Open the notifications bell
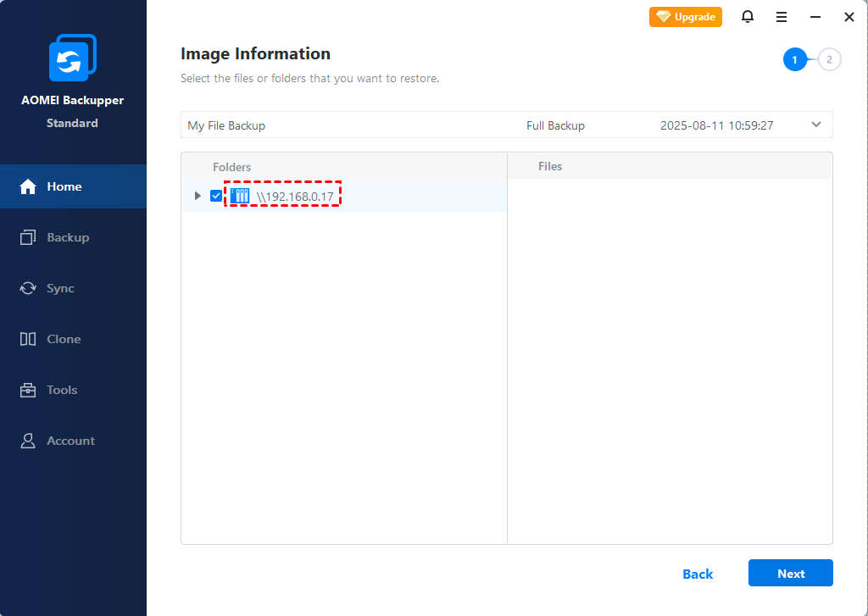 (x=748, y=17)
